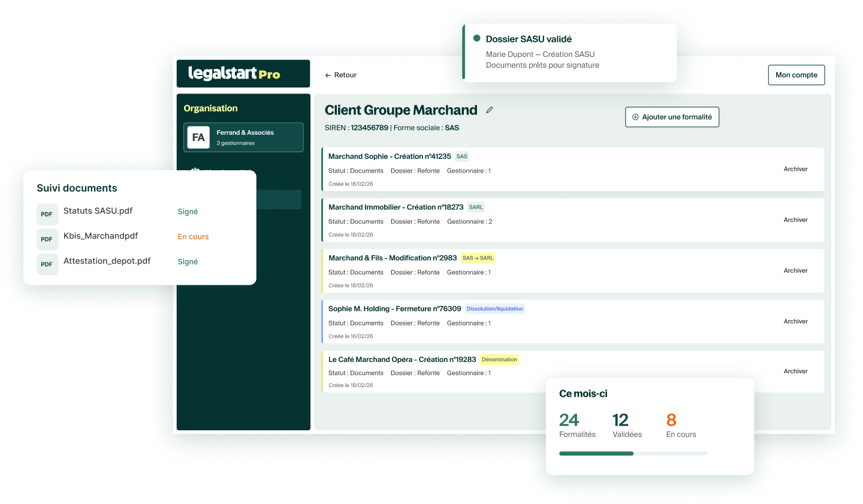This screenshot has height=504, width=863.
Task: Open the SAS tag on Marchand Sophie dossier
Action: (461, 156)
